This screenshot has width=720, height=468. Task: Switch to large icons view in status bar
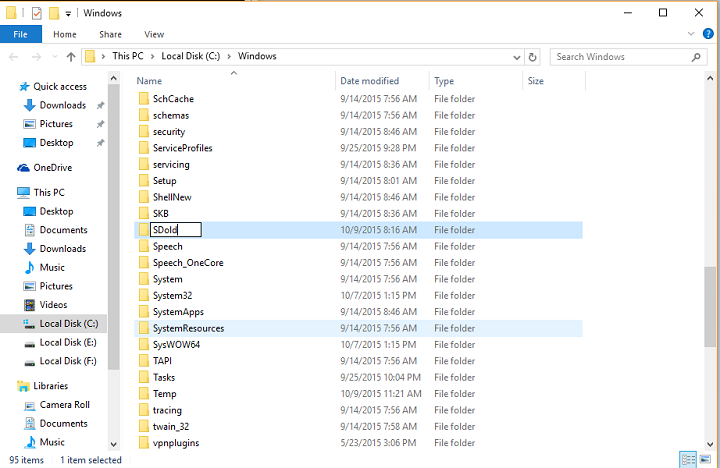707,459
